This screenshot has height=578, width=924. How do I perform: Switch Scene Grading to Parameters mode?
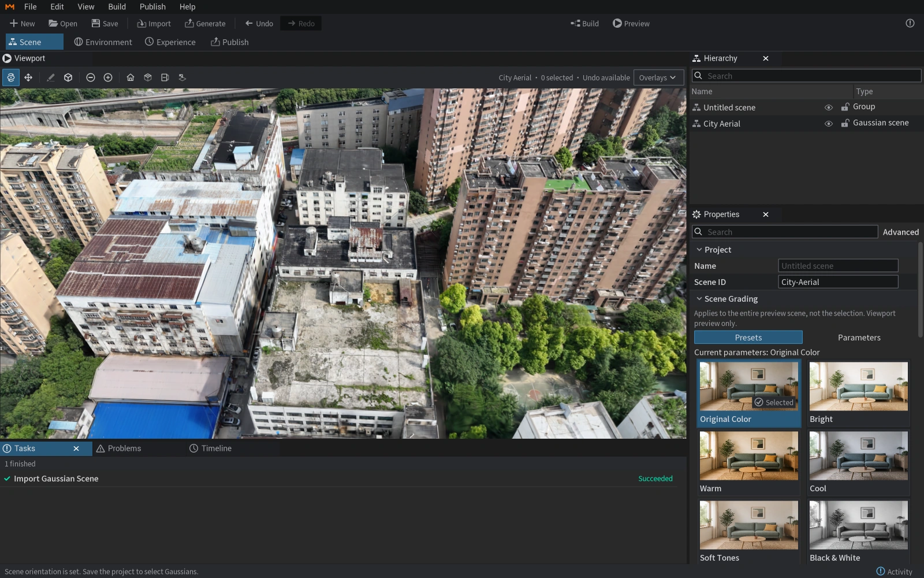click(859, 338)
